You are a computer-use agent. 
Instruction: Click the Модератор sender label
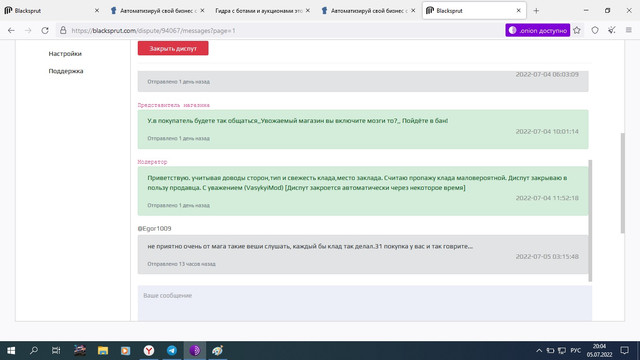152,162
